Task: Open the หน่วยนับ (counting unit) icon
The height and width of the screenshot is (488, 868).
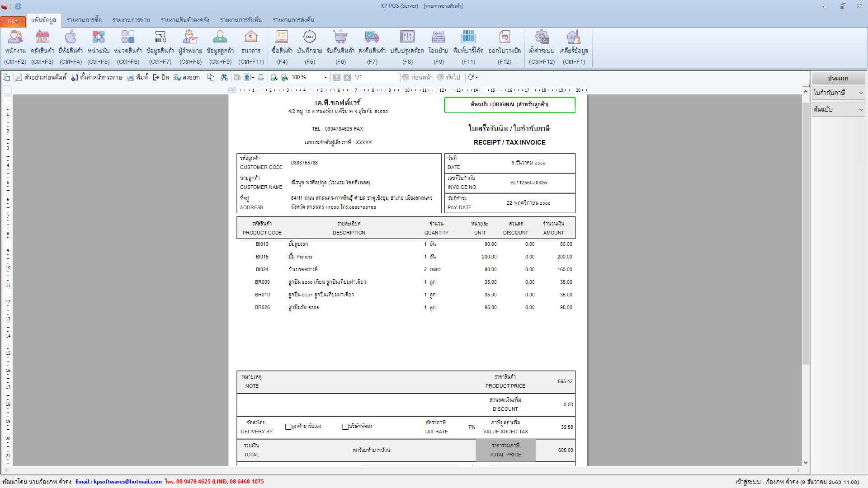Action: click(99, 47)
